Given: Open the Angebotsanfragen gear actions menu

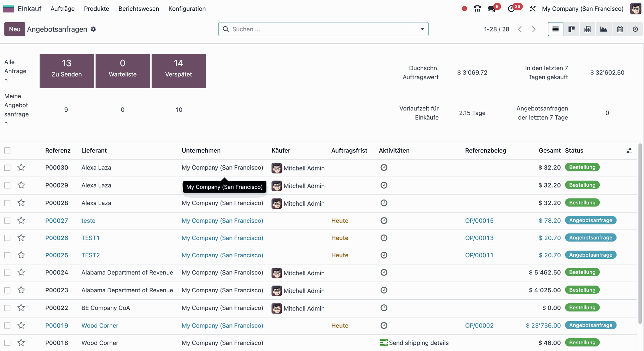Looking at the screenshot, I should 93,29.
